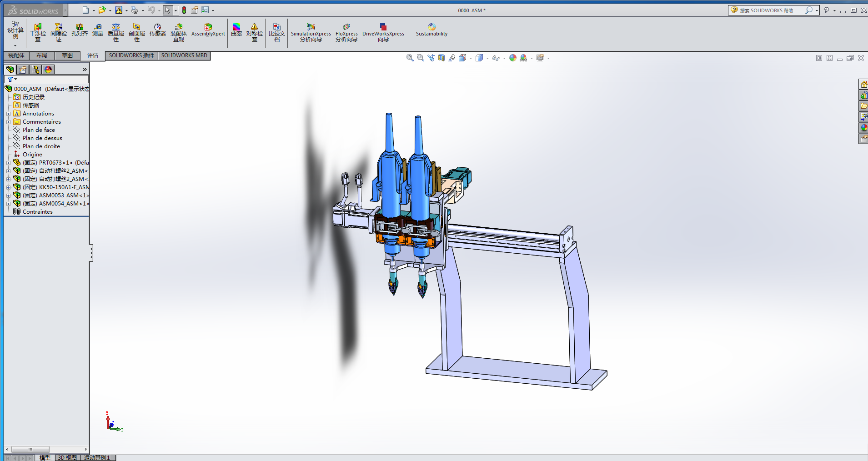The width and height of the screenshot is (868, 461).
Task: Click the Zoom to Fit icon
Action: (x=410, y=58)
